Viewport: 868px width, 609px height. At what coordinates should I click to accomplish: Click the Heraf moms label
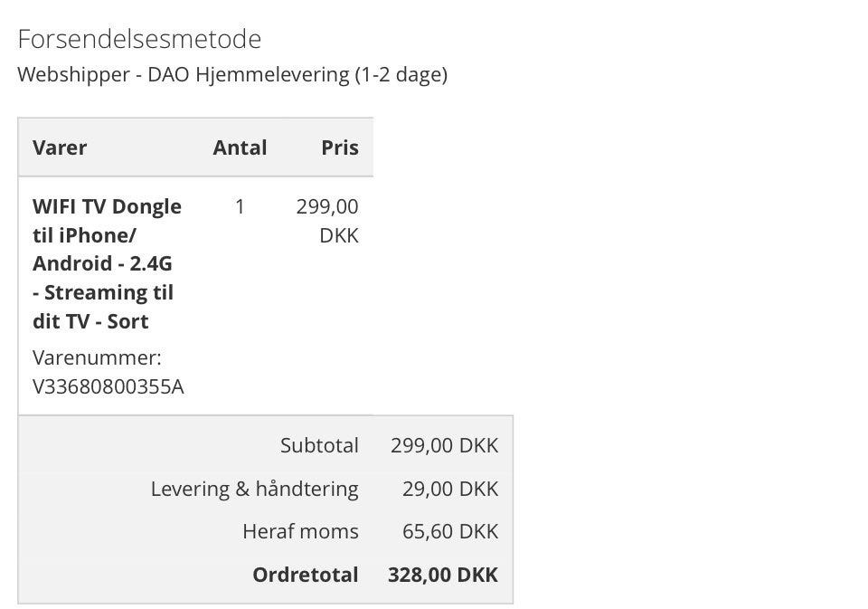(300, 531)
